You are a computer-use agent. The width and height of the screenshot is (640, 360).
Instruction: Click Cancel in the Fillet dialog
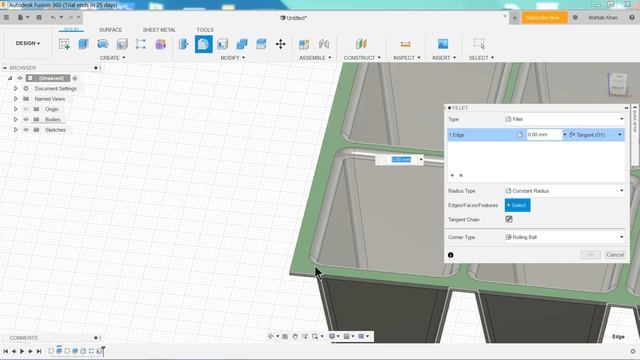click(x=615, y=255)
